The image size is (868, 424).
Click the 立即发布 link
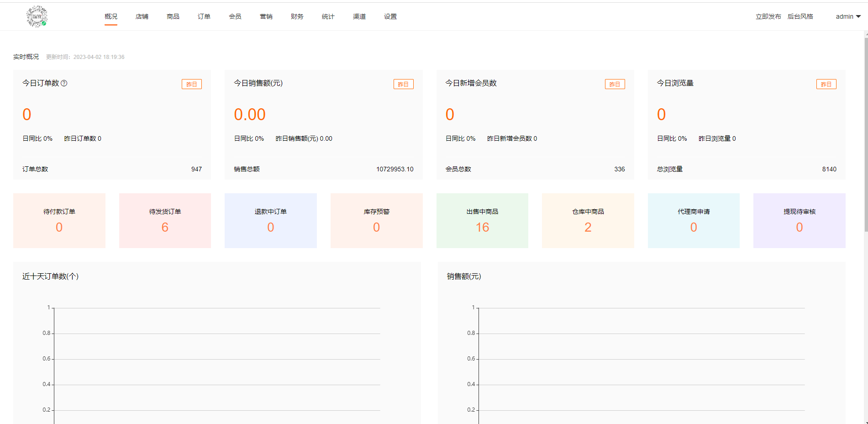coord(768,16)
